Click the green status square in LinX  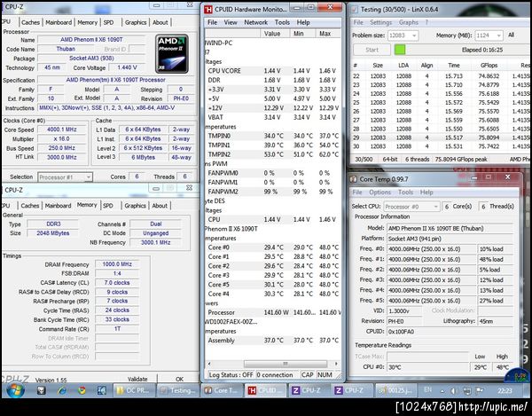400,50
